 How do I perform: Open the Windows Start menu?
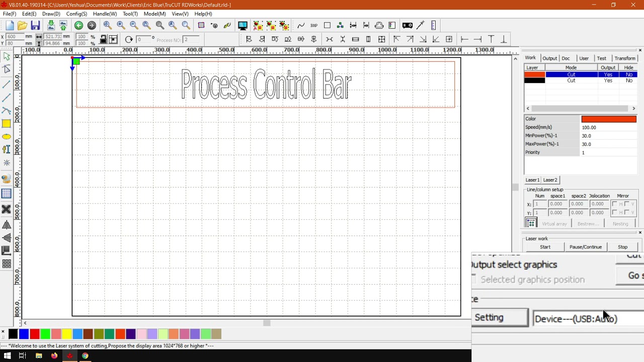(x=7, y=356)
